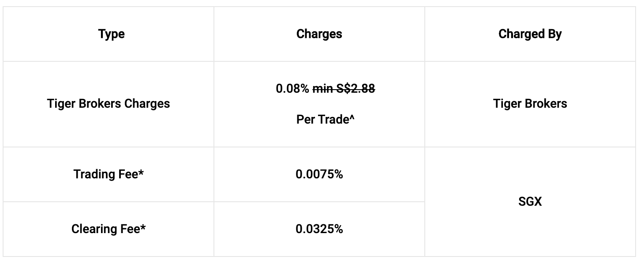
Task: Click the Charged By column header
Action: 530,34
